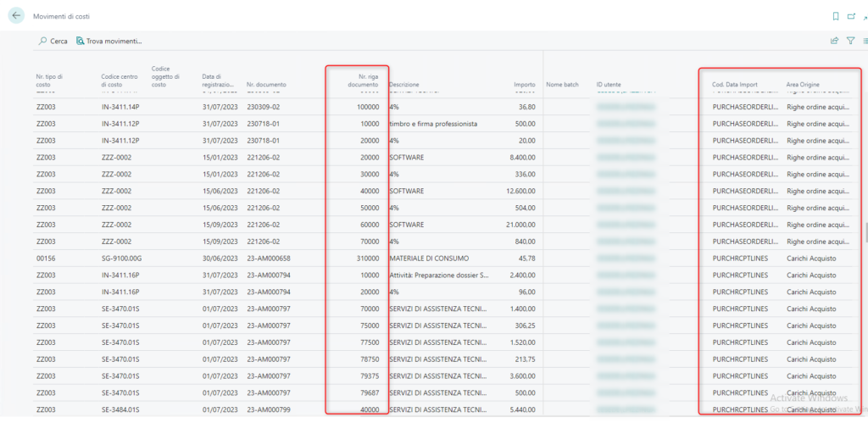This screenshot has height=423, width=868.
Task: Click cost center SE-3484.01S
Action: click(120, 410)
